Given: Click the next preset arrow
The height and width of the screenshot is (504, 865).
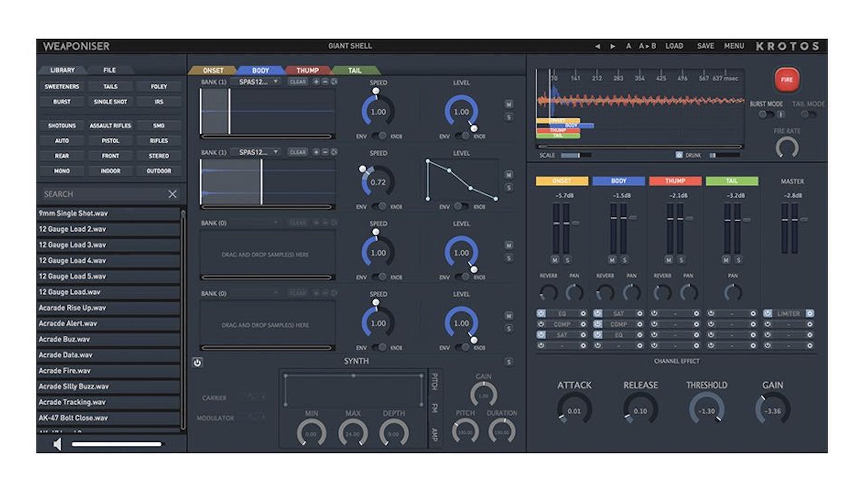Looking at the screenshot, I should [613, 46].
